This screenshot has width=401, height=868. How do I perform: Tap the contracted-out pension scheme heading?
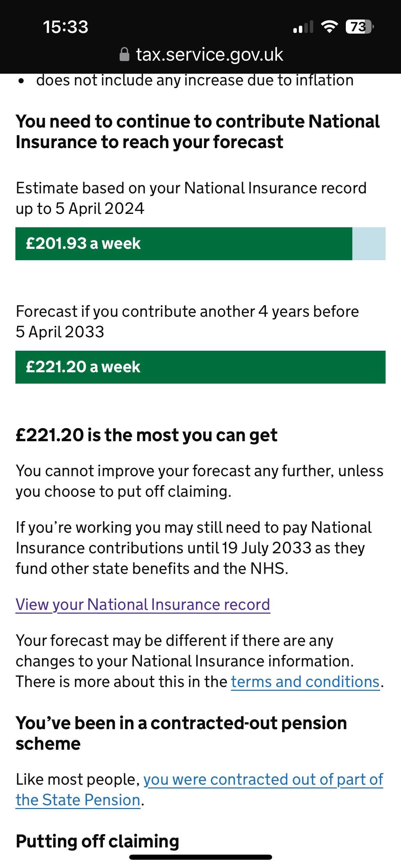[181, 733]
